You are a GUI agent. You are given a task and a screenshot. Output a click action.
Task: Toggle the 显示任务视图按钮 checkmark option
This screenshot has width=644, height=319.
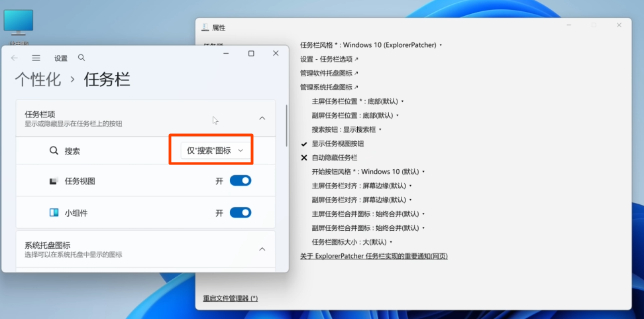pos(332,144)
